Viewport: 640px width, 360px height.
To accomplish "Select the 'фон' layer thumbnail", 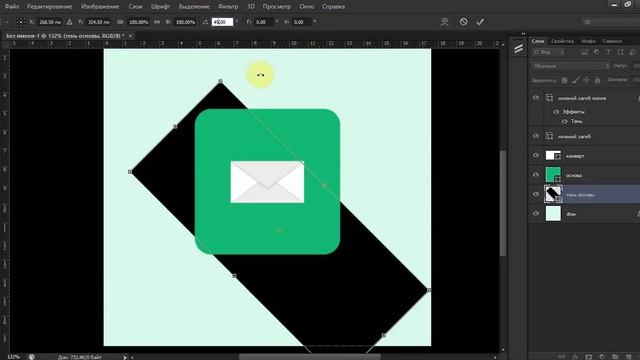I will click(x=553, y=213).
